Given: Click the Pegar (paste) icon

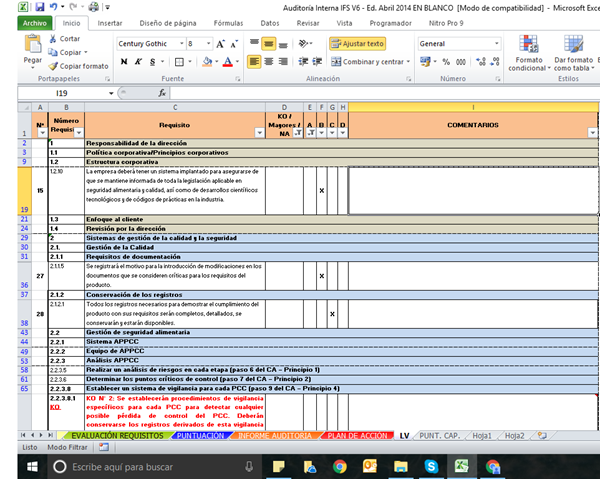Looking at the screenshot, I should pyautogui.click(x=33, y=46).
